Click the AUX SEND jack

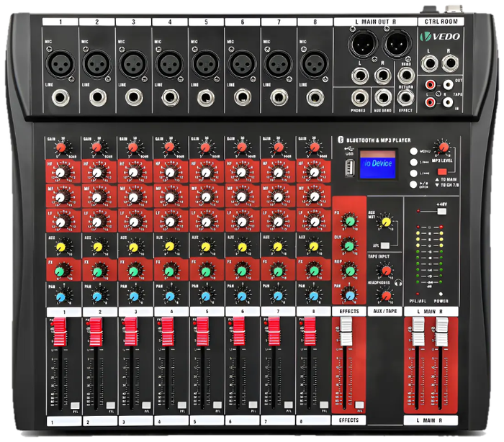[x=384, y=98]
